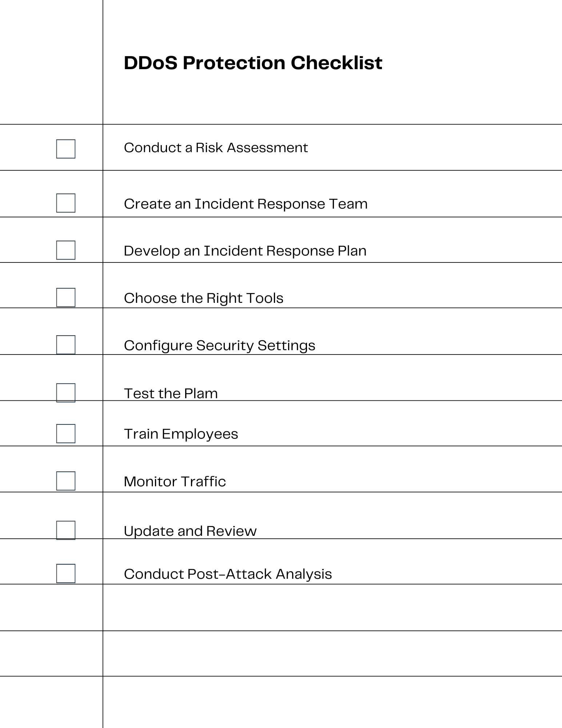Check the Conduct Post-Attack Analysis box
Image resolution: width=562 pixels, height=728 pixels.
[x=66, y=573]
